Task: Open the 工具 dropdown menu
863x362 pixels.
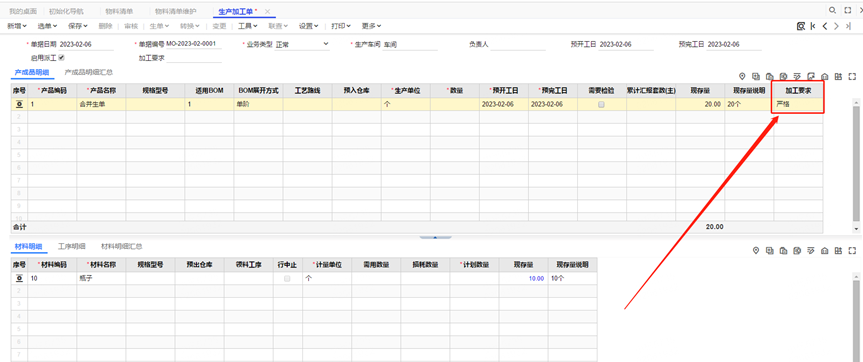Action: pos(248,26)
